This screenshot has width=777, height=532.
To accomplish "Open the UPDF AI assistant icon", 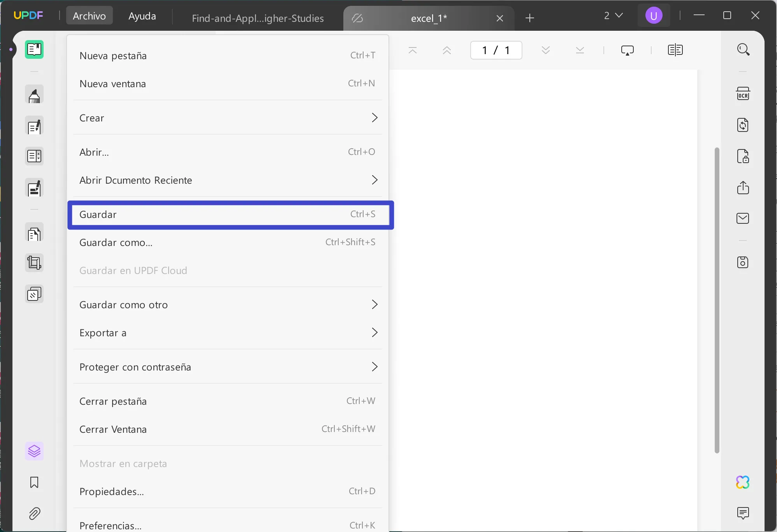I will [x=743, y=482].
